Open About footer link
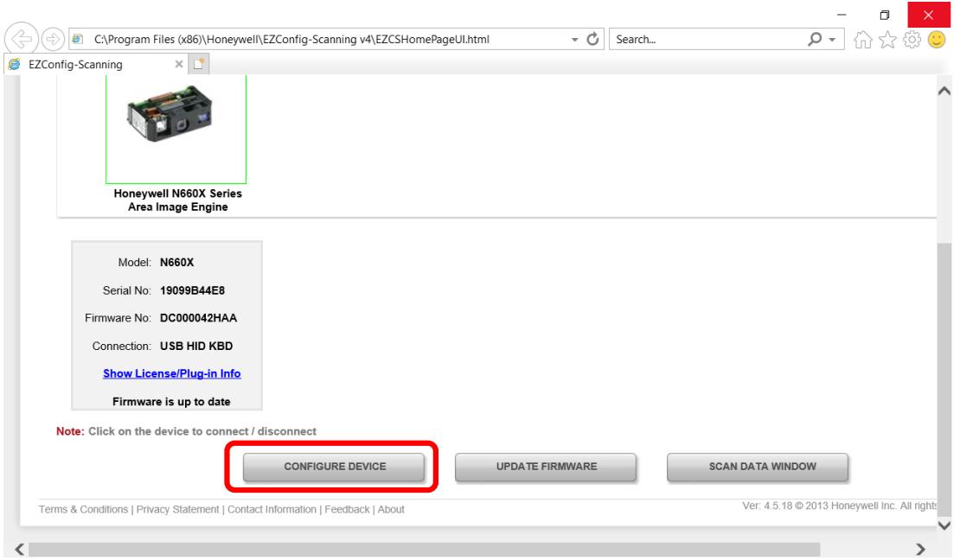Image resolution: width=960 pixels, height=560 pixels. [391, 509]
